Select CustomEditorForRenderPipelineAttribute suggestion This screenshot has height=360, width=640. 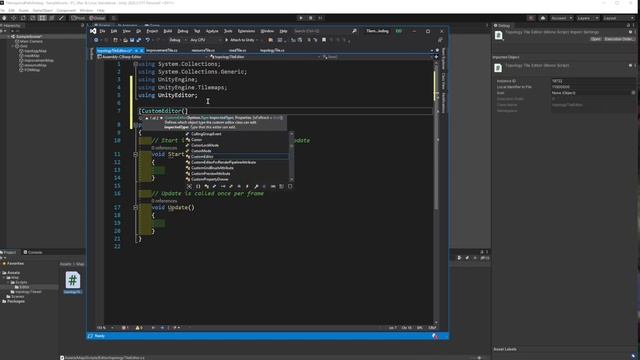(x=237, y=162)
